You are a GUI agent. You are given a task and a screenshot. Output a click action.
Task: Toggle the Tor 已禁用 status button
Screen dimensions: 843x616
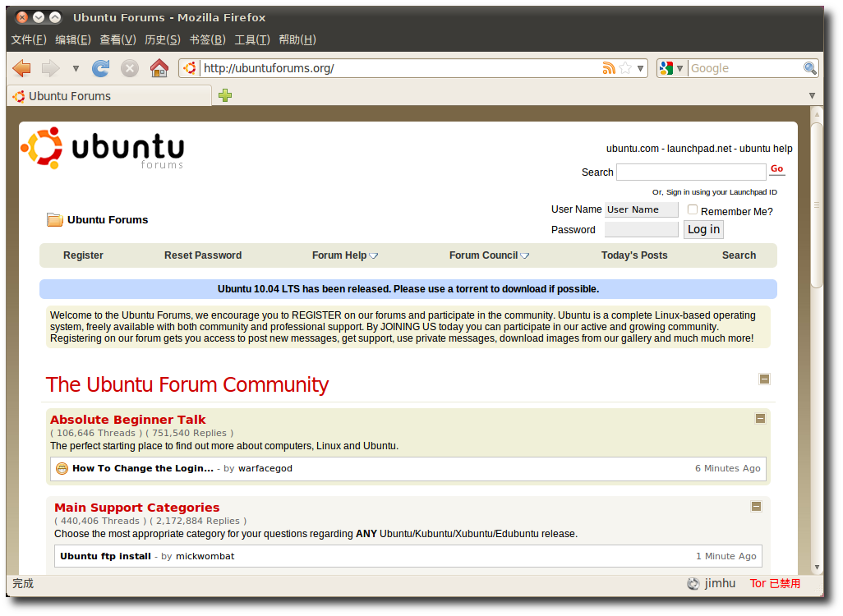coord(776,584)
